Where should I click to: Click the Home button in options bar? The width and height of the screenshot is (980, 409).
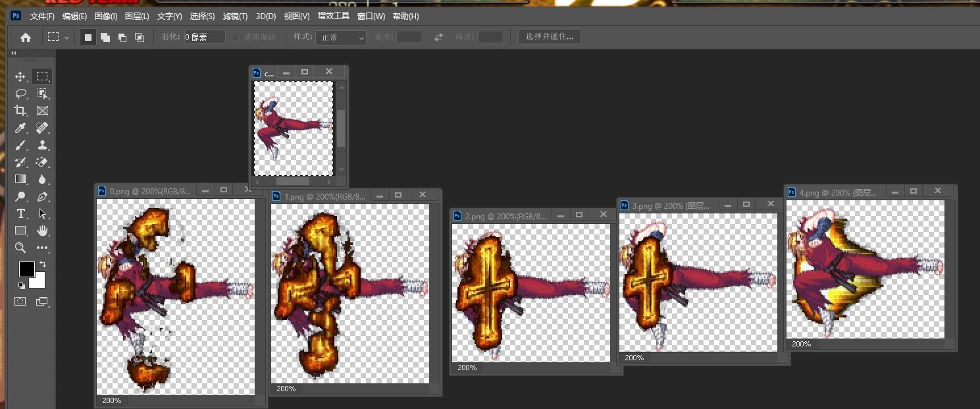[x=26, y=38]
